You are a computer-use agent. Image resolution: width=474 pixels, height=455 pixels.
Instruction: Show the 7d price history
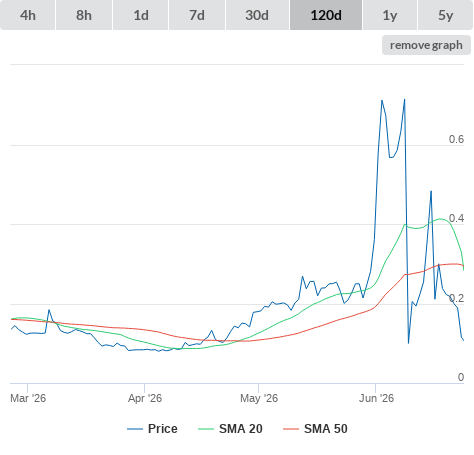tap(197, 15)
